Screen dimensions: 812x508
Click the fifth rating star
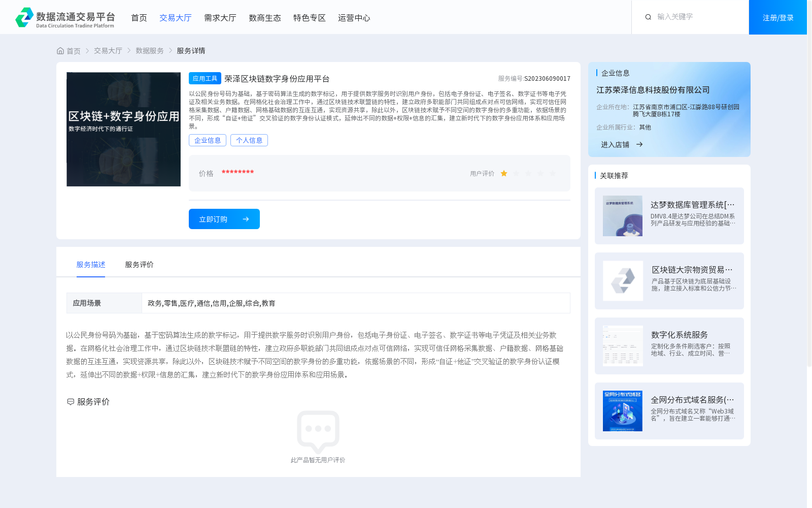553,173
